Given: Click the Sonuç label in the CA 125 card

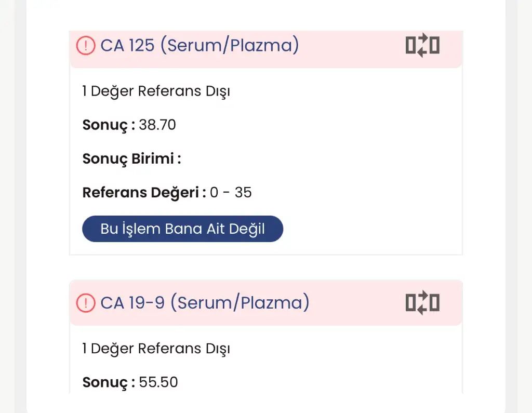Looking at the screenshot, I should click(109, 125).
